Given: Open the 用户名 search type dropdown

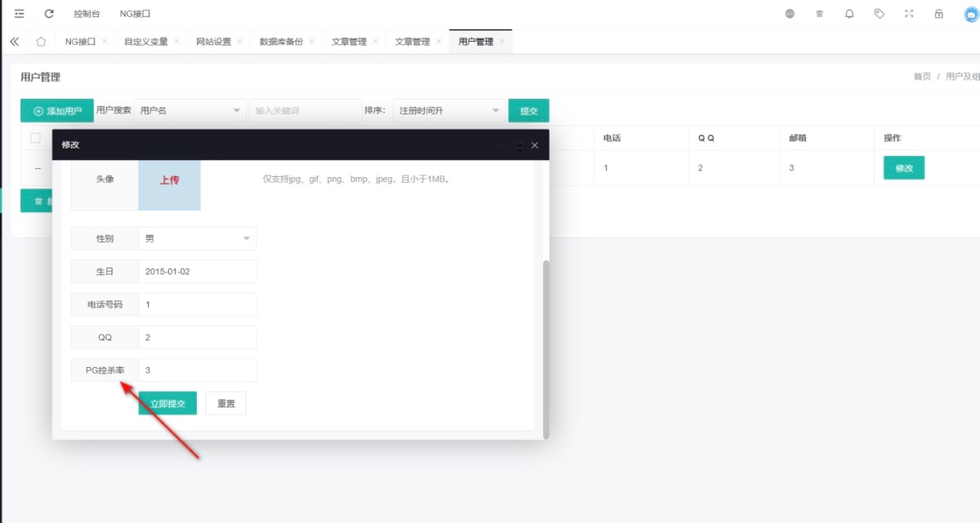Looking at the screenshot, I should (x=190, y=111).
